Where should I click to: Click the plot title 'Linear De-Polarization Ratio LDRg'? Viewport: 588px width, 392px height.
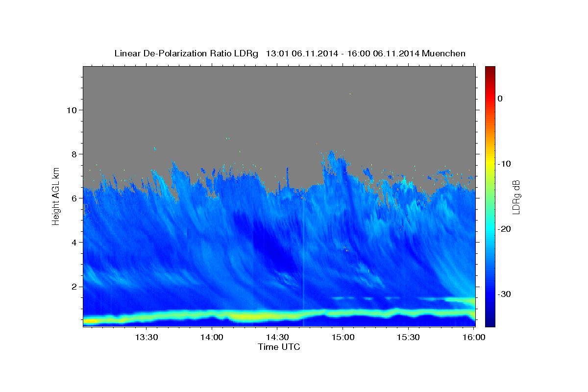pyautogui.click(x=186, y=53)
